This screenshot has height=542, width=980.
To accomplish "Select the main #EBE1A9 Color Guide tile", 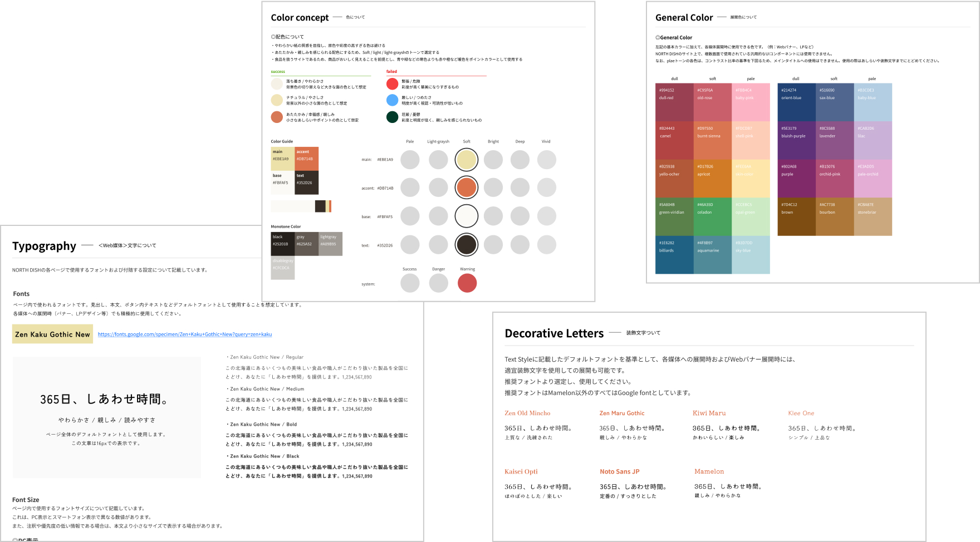I will pyautogui.click(x=283, y=159).
